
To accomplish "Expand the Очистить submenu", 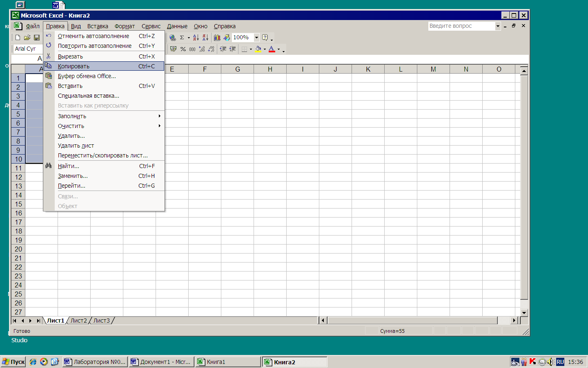I will 104,126.
